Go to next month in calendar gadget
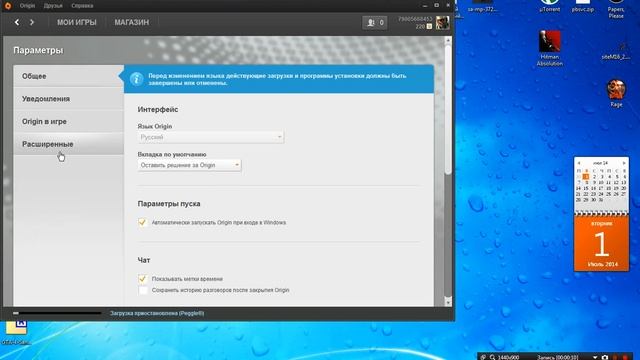The width and height of the screenshot is (640, 360). click(x=624, y=163)
